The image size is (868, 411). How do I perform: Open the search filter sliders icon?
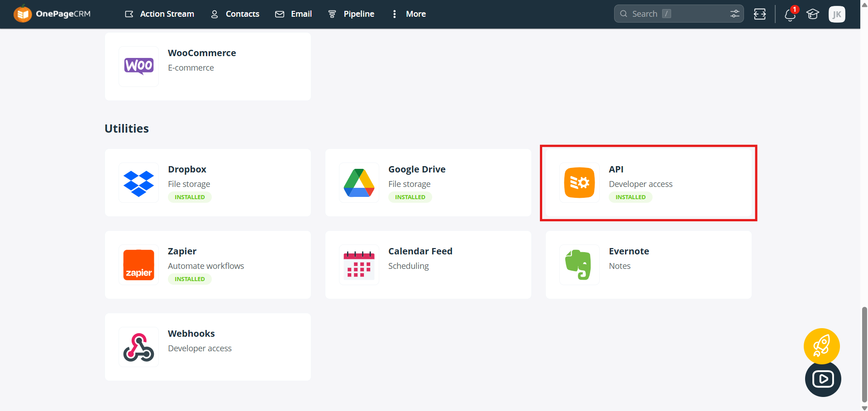coord(735,14)
